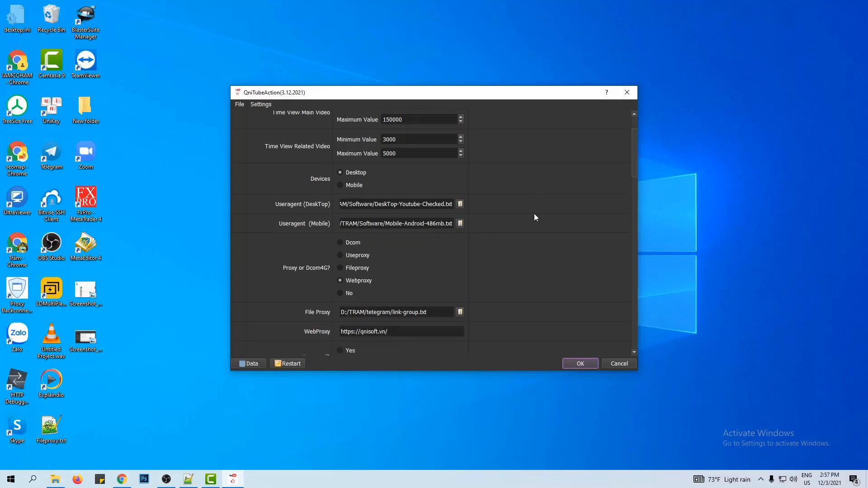Click the OK button
This screenshot has height=488, width=868.
pyautogui.click(x=580, y=363)
